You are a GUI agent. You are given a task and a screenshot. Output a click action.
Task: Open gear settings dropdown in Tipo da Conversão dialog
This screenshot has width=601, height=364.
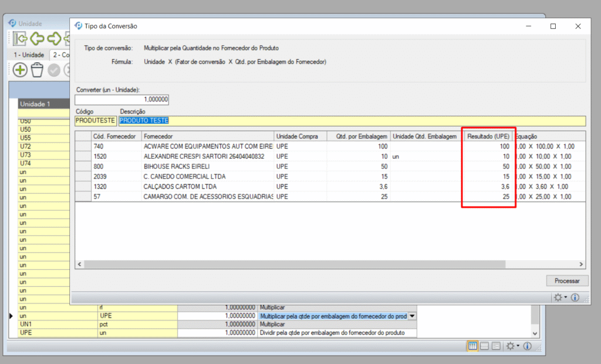[560, 298]
